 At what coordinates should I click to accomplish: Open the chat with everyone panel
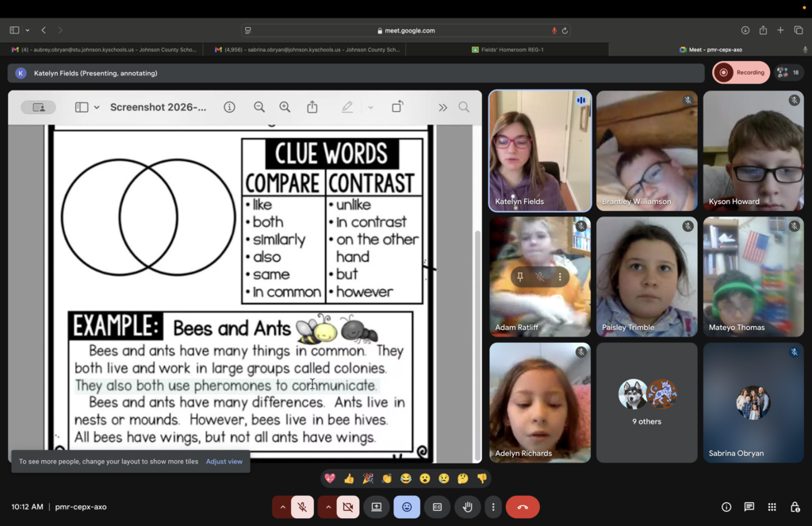(x=749, y=507)
